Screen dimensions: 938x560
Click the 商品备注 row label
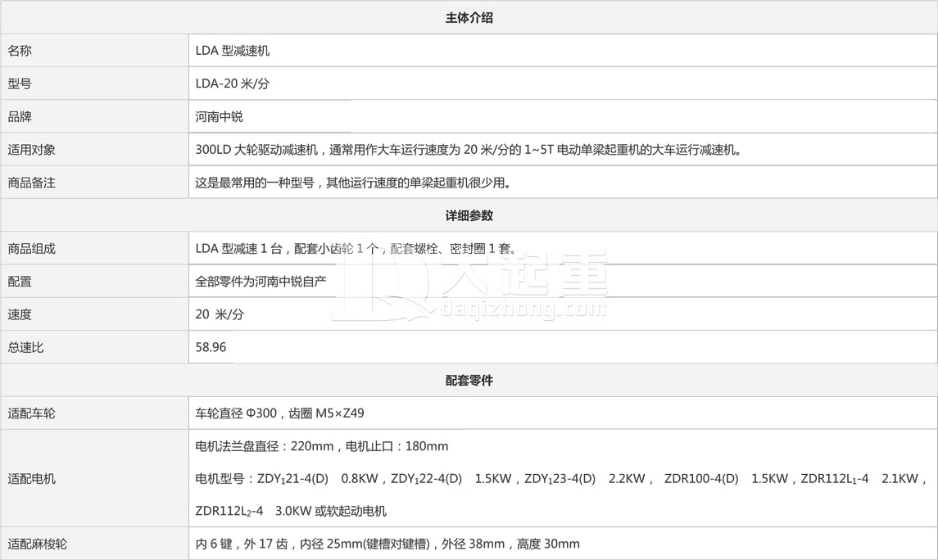[x=31, y=183]
